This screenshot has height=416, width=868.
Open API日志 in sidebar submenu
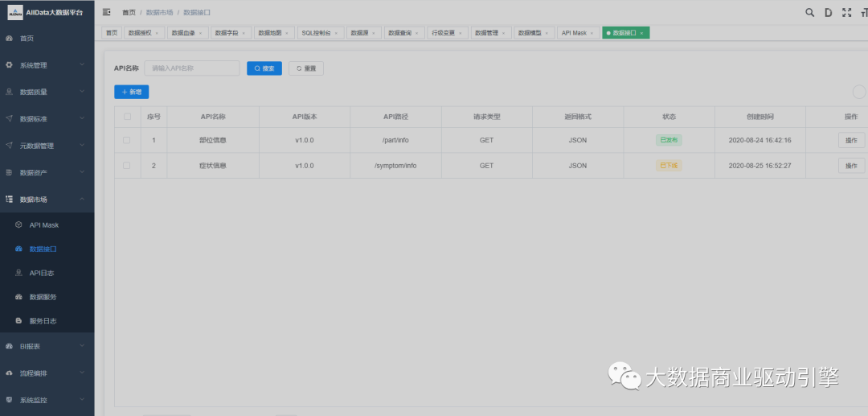pyautogui.click(x=41, y=274)
